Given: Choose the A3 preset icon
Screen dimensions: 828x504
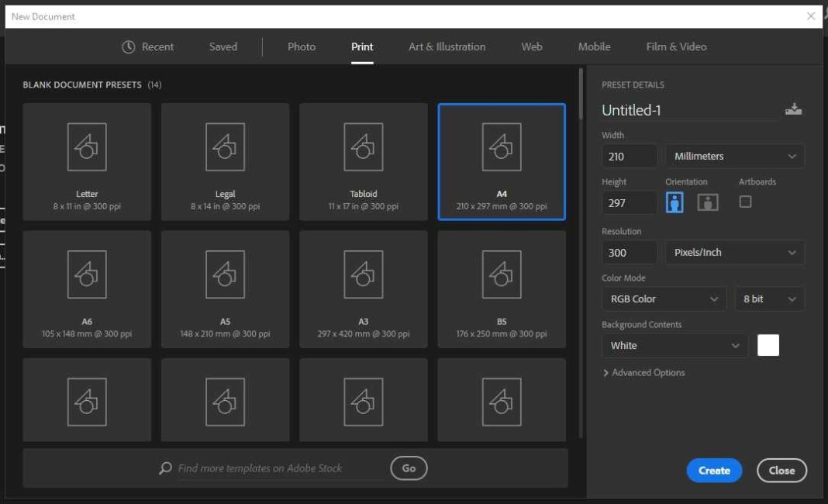Looking at the screenshot, I should tap(363, 274).
